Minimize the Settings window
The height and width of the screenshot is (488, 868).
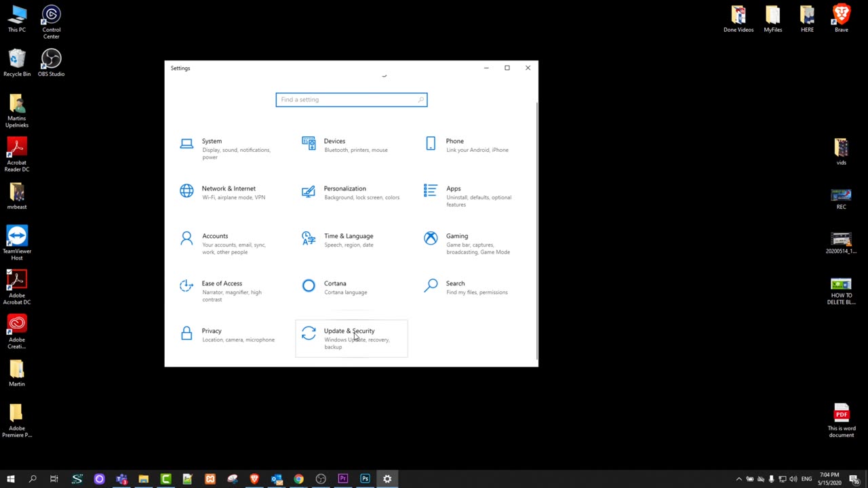pyautogui.click(x=486, y=68)
